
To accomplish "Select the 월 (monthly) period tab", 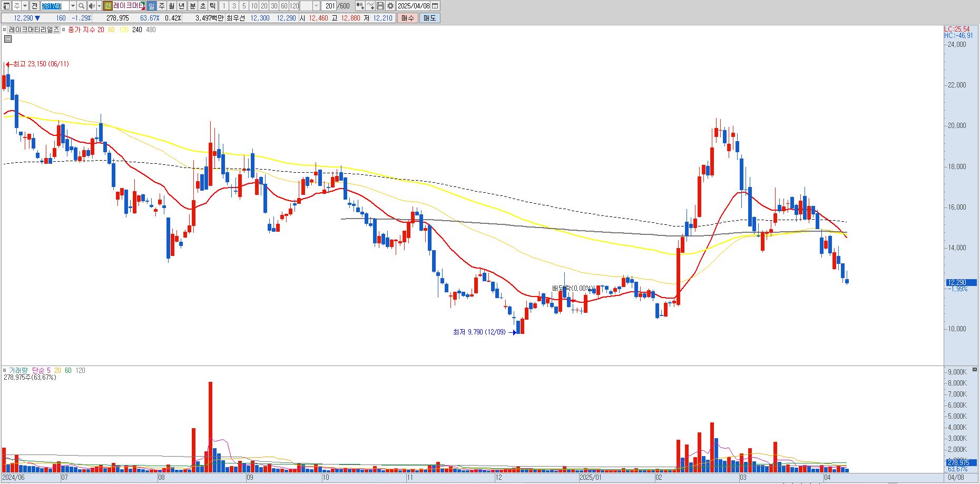I will coord(171,6).
